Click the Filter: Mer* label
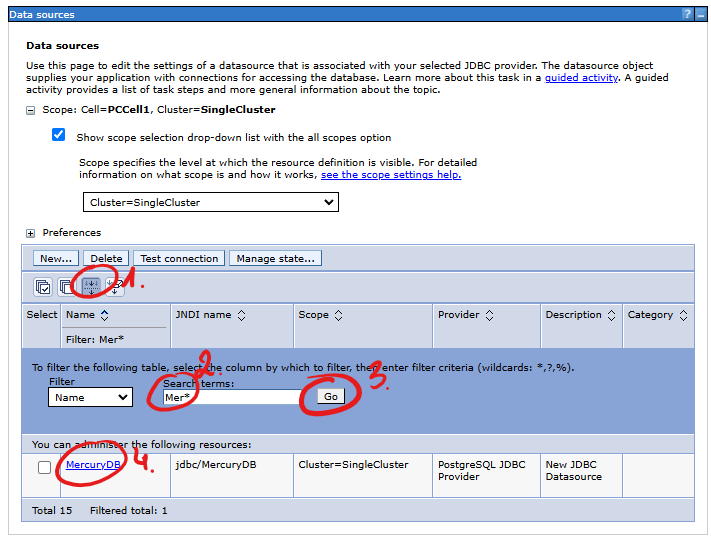The width and height of the screenshot is (711, 542). point(95,339)
